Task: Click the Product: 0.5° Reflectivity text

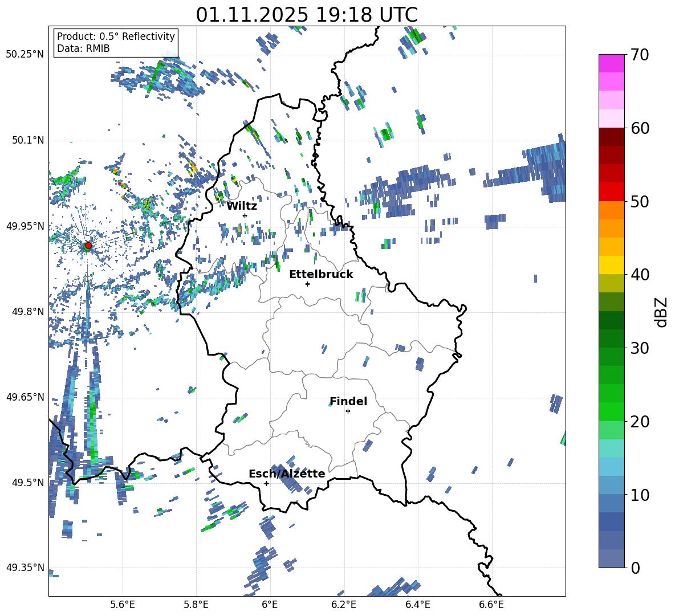Action: tap(116, 36)
